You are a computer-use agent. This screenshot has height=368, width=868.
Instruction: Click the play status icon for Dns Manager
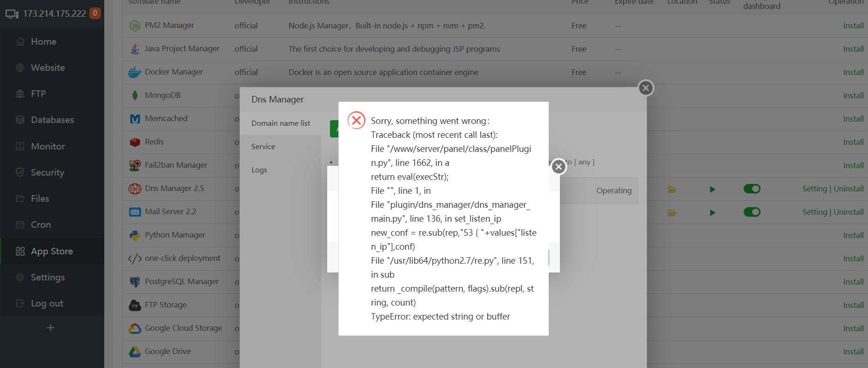[x=712, y=189]
